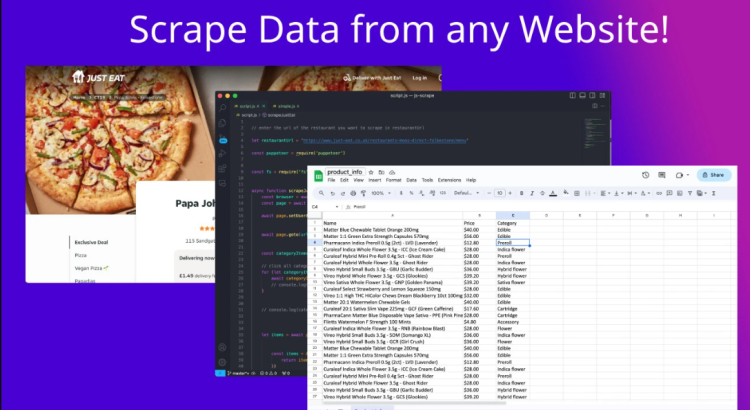Viewport: 750px width, 410px height.
Task: Open the text color picker in Sheets
Action: [553, 193]
